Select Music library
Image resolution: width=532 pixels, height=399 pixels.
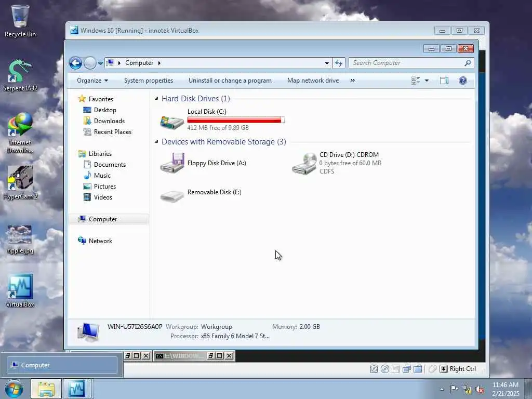(x=102, y=176)
